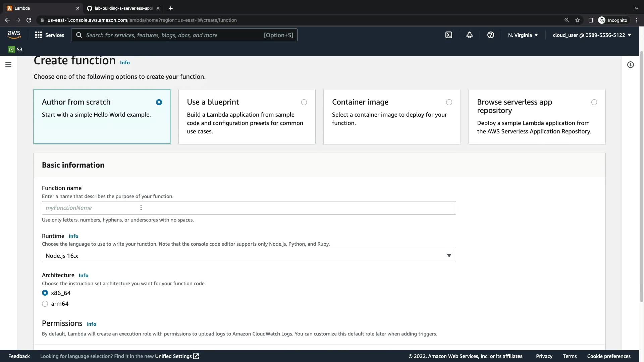Open the info panel circle icon
644x362 pixels.
(x=630, y=65)
